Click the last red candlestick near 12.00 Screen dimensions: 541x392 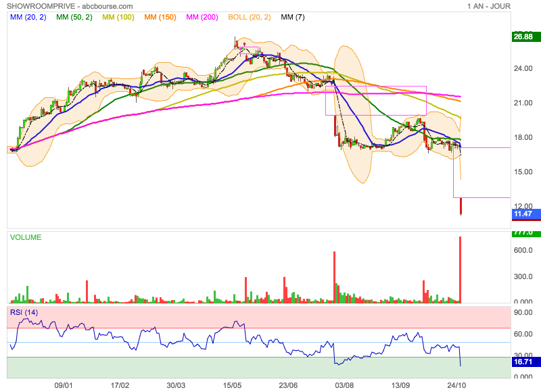[x=461, y=206]
